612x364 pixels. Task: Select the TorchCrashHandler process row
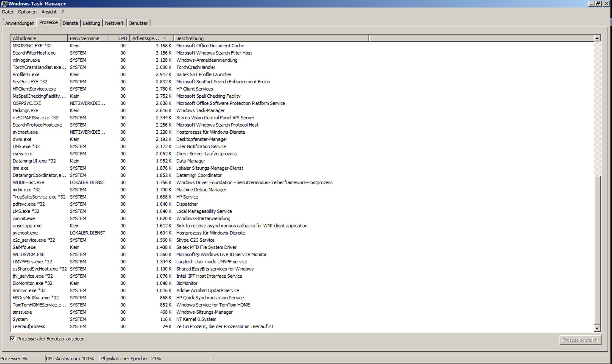(x=39, y=68)
